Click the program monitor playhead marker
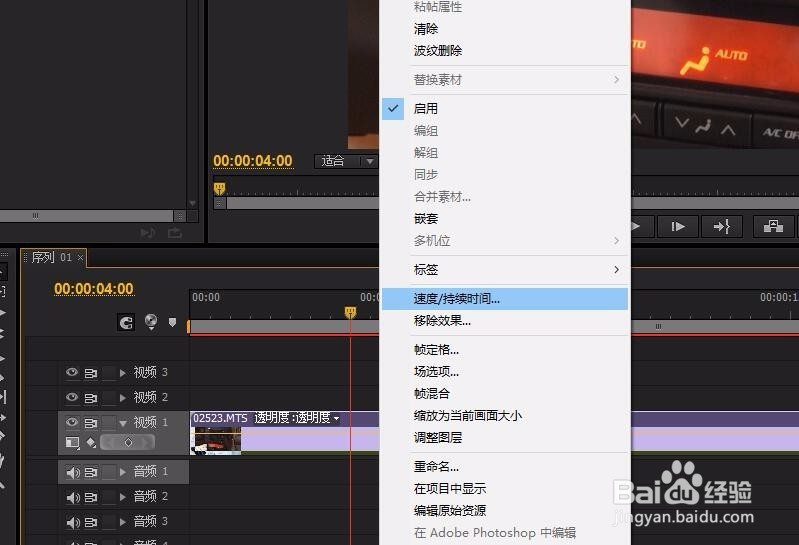 tap(219, 188)
